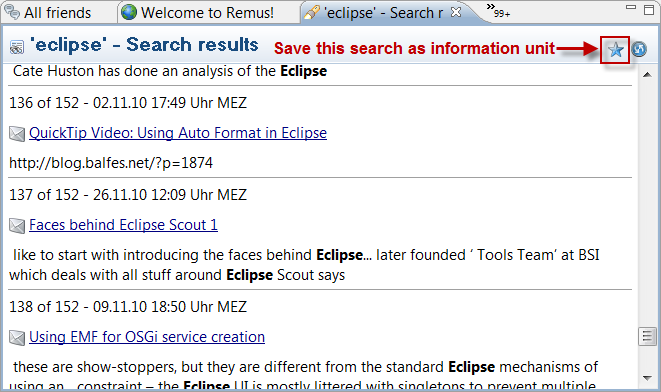Image resolution: width=661 pixels, height=392 pixels.
Task: Click the vertical scrollbar thumb
Action: pos(647,336)
